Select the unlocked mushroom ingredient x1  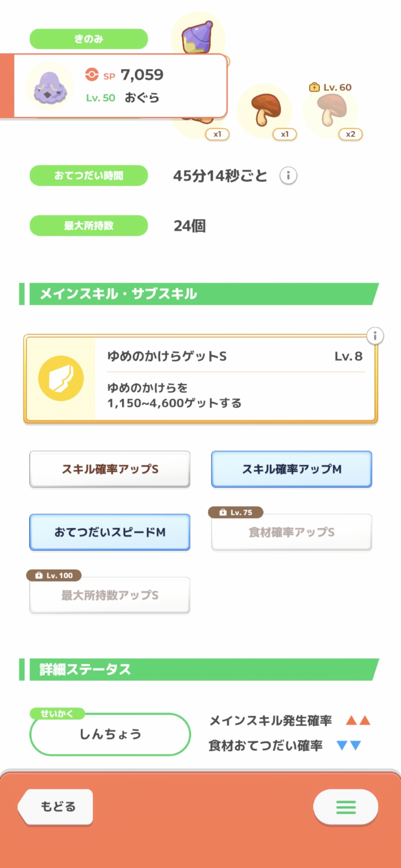[265, 110]
